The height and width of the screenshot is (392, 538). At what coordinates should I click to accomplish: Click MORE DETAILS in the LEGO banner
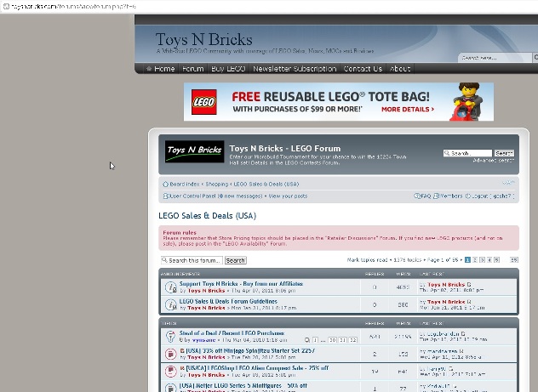[408, 110]
